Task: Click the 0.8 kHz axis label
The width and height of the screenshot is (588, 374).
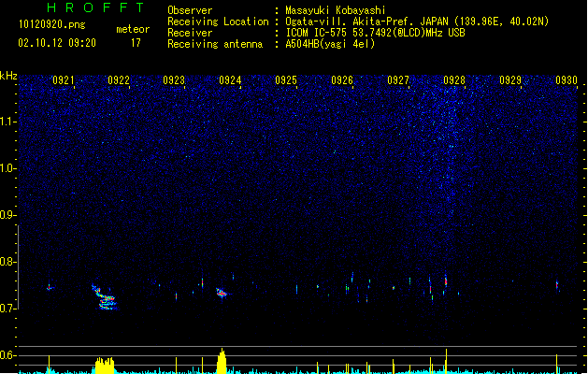Action: pos(8,262)
